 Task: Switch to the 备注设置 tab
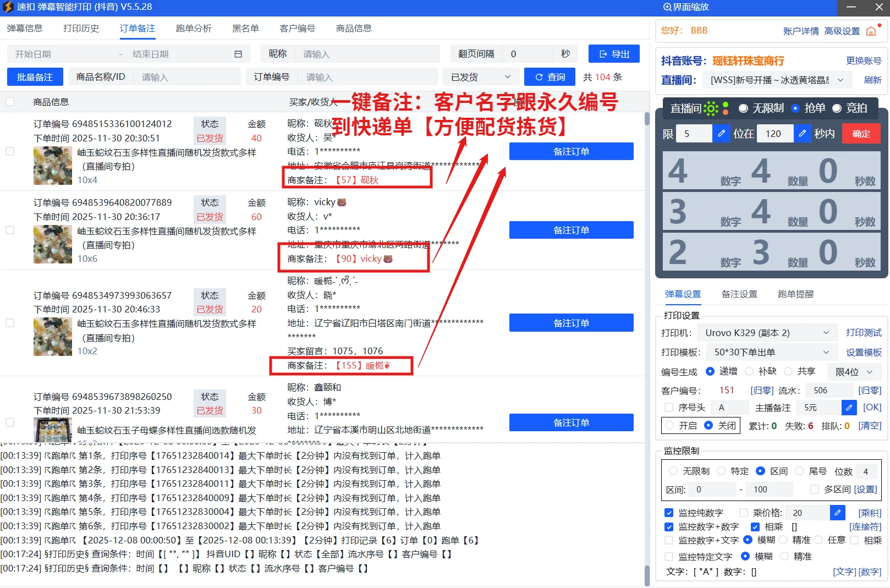[x=739, y=294]
